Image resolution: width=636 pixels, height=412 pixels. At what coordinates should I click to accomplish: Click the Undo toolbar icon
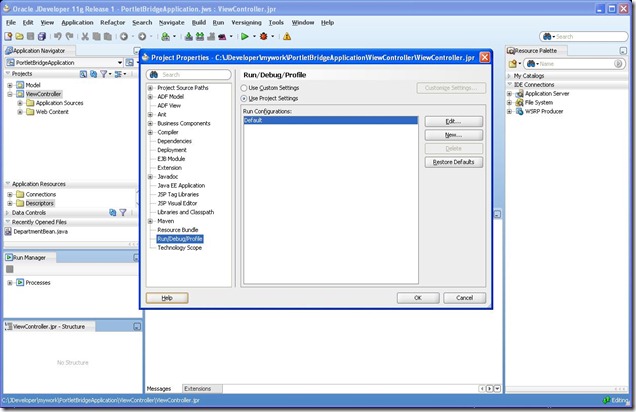point(58,36)
